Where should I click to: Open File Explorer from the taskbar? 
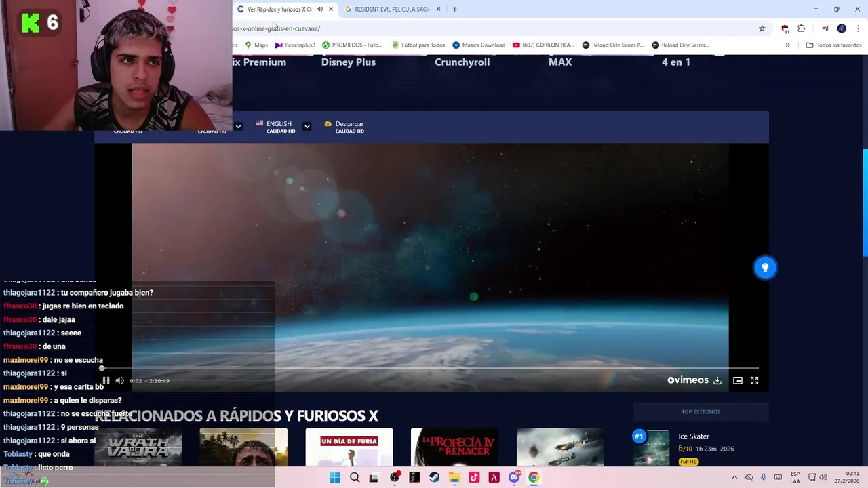454,478
